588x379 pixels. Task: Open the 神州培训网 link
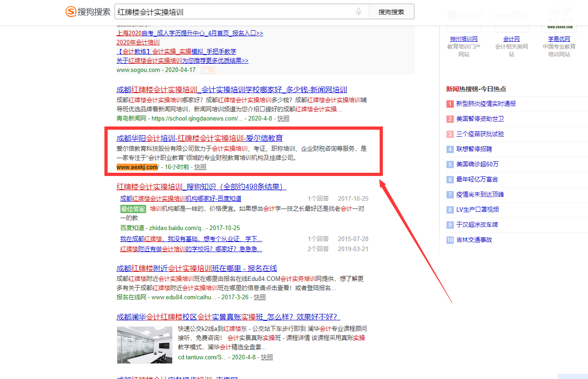point(463,39)
